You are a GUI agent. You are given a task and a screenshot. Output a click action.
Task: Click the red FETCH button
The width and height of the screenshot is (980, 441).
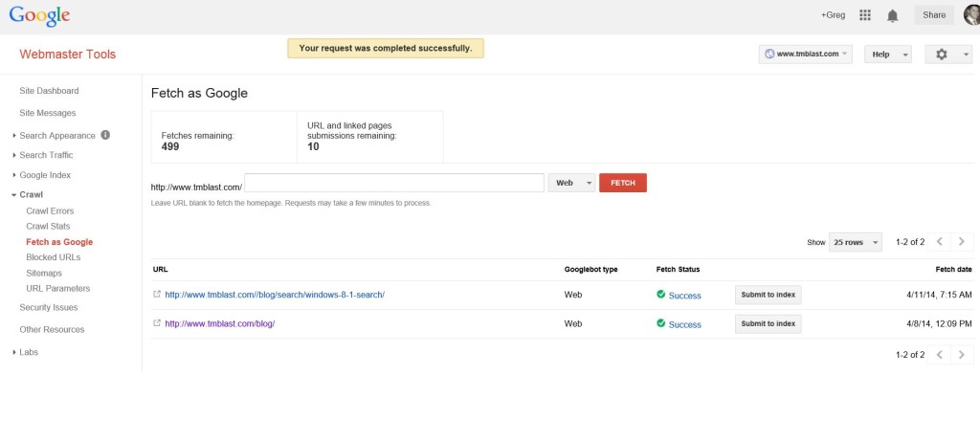coord(623,183)
